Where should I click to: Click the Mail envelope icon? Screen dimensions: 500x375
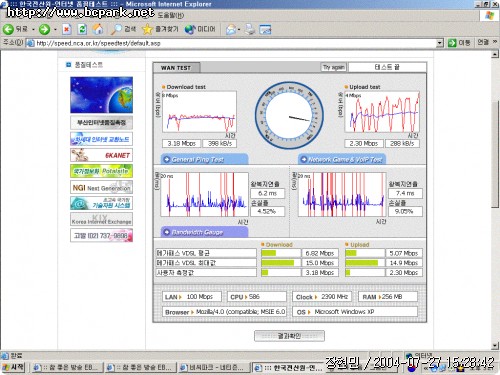(231, 29)
